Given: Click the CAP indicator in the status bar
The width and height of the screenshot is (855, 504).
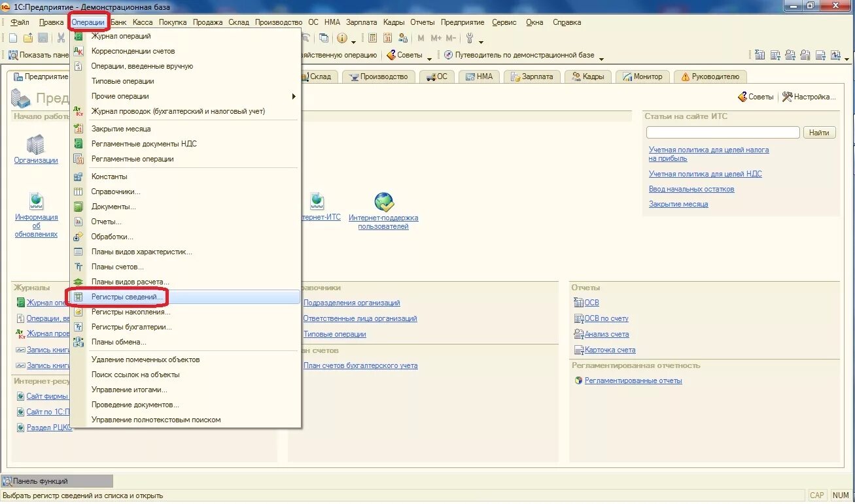Looking at the screenshot, I should tap(817, 496).
